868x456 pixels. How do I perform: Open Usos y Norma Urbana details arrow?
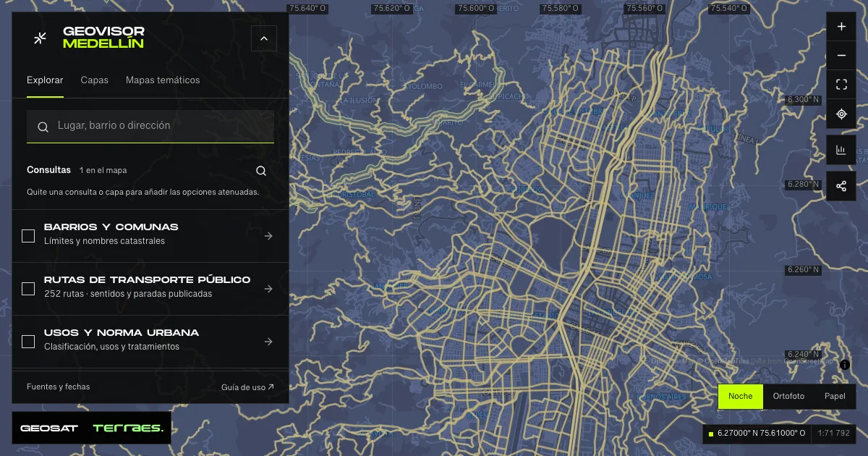(x=268, y=342)
